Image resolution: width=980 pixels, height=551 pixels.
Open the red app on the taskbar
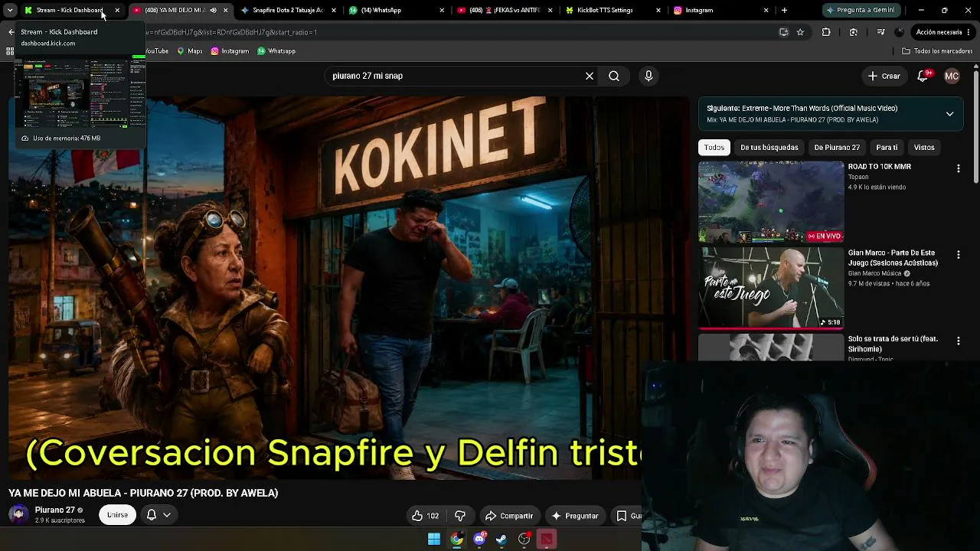[547, 540]
